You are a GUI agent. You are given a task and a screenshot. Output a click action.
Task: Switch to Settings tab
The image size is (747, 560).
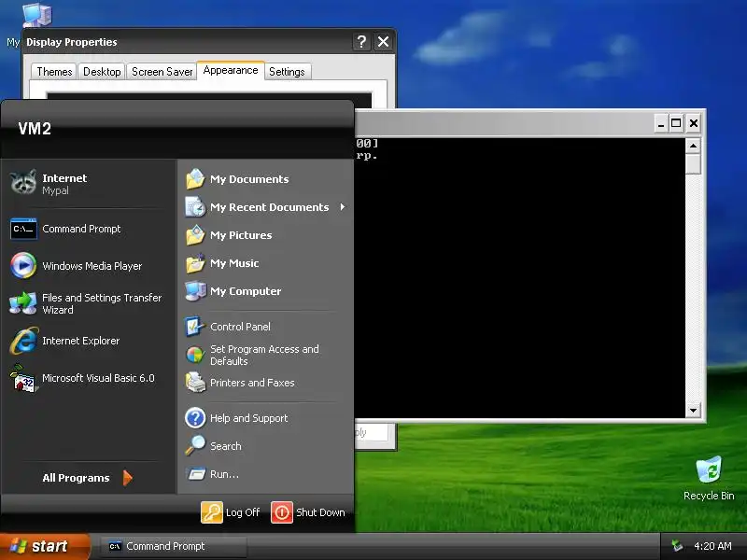287,72
